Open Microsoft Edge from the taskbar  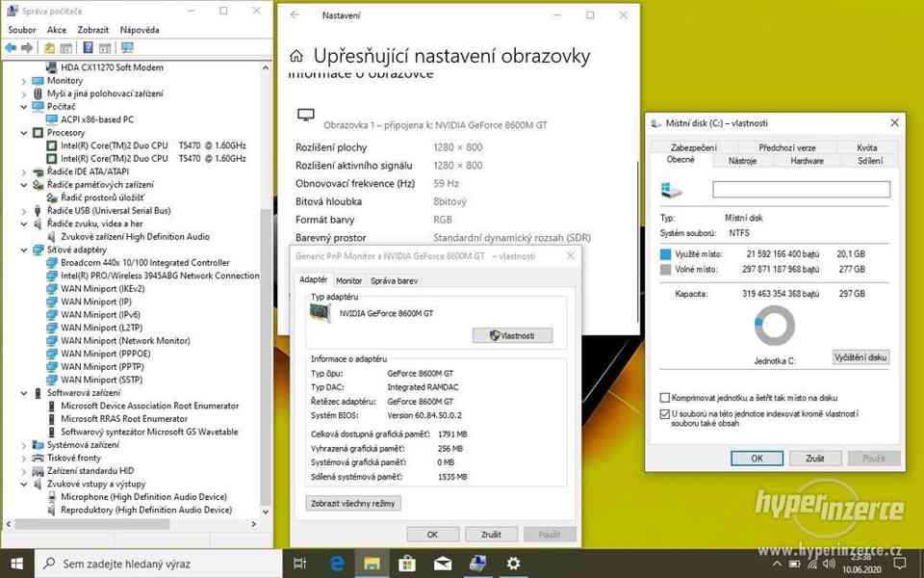337,564
